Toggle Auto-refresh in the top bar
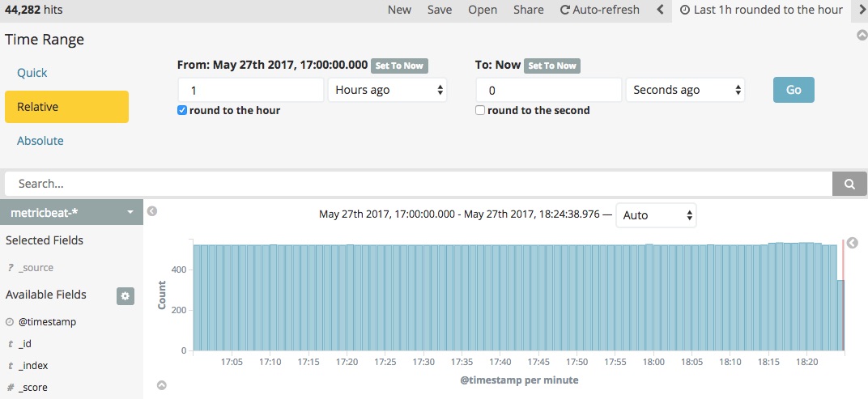Image resolution: width=868 pixels, height=399 pixels. coord(599,10)
